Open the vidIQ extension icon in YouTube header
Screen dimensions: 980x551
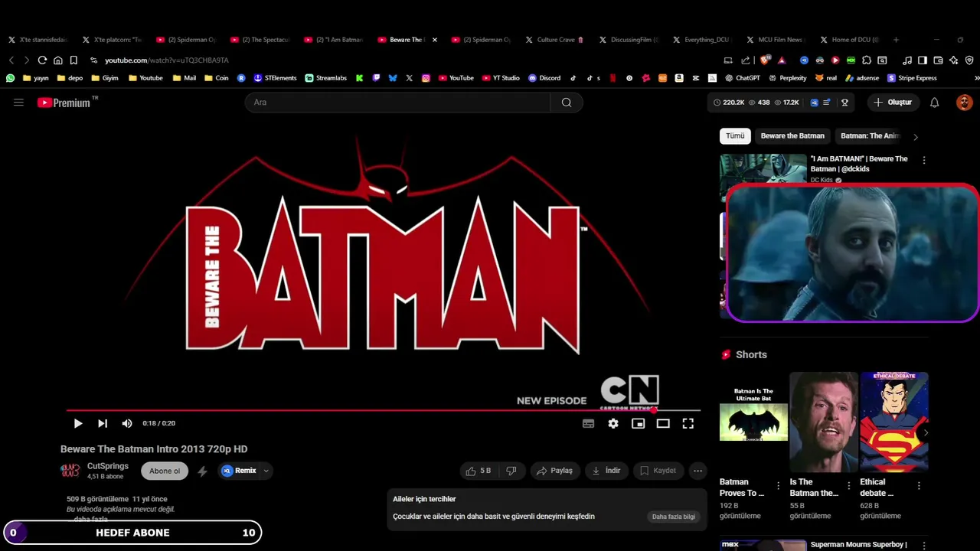click(x=814, y=103)
